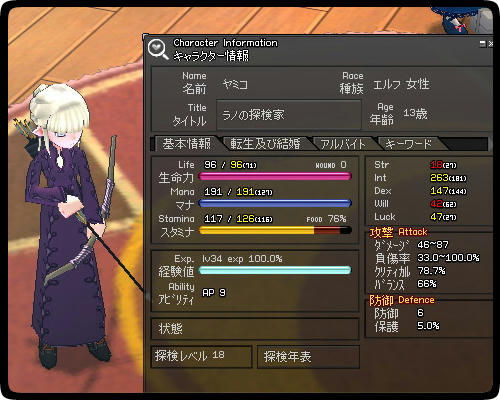Click the 攻撃 Attack section header
Viewport: 500px width, 400px height.
click(x=398, y=232)
